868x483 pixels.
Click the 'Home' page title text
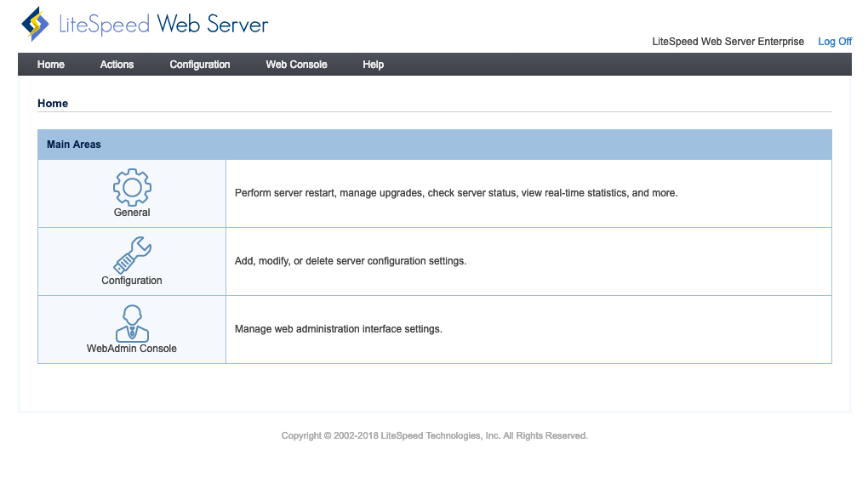[53, 104]
